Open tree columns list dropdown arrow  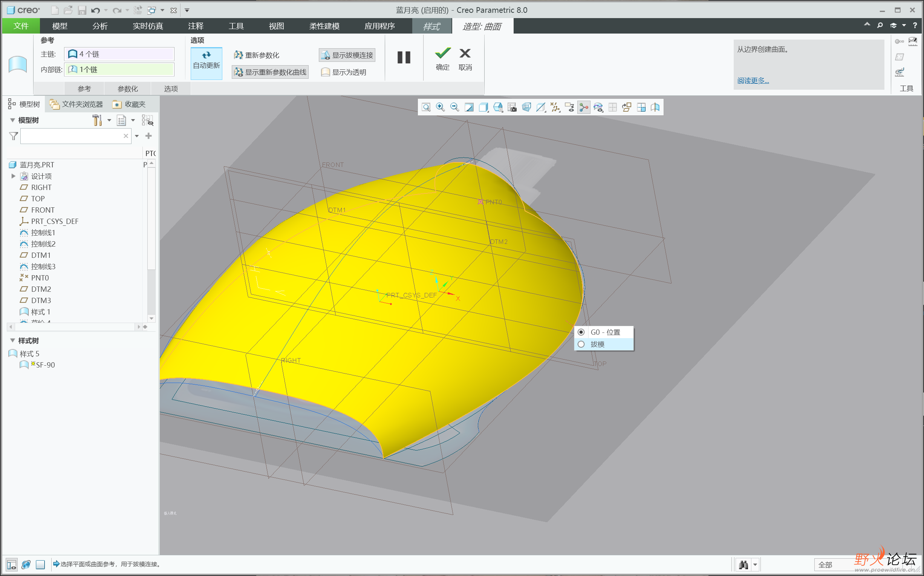pos(133,120)
